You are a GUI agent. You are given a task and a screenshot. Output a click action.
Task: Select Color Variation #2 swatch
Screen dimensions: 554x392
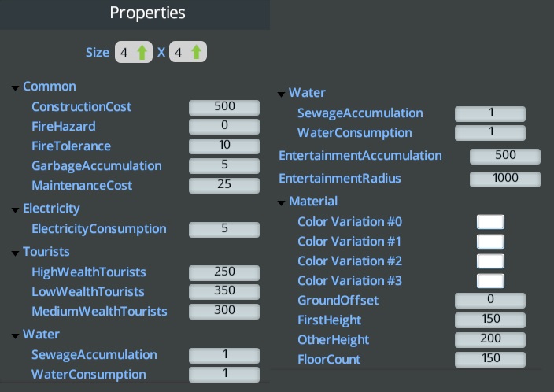490,261
